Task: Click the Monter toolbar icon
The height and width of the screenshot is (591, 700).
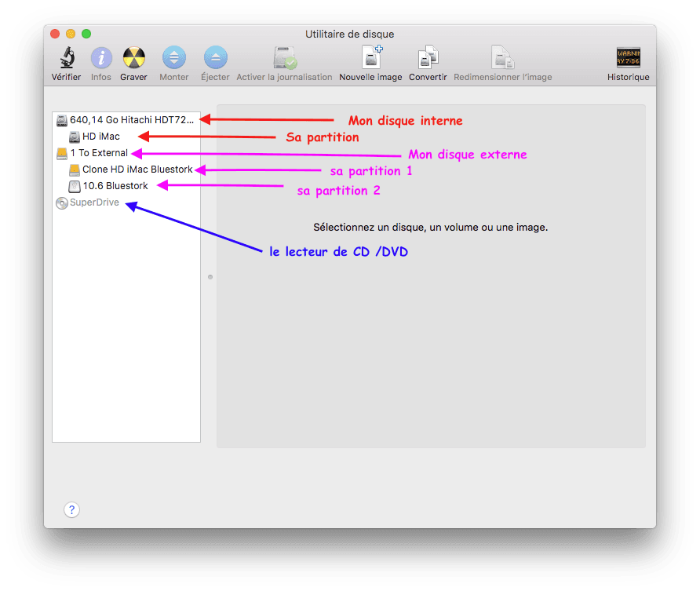Action: tap(173, 58)
